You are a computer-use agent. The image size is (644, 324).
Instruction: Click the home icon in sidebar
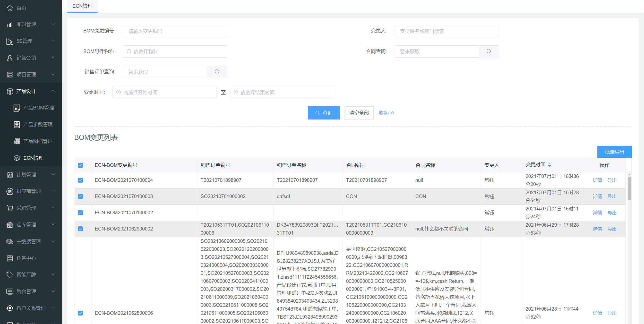pos(10,8)
